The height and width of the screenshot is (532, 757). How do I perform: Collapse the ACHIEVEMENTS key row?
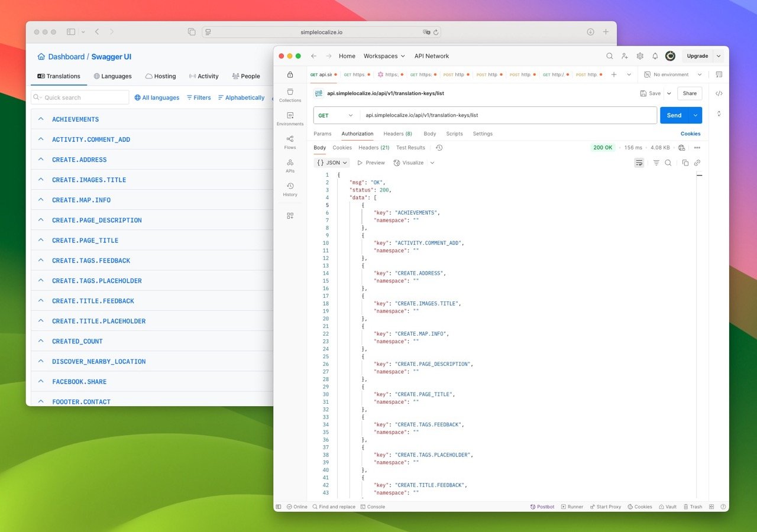(41, 119)
